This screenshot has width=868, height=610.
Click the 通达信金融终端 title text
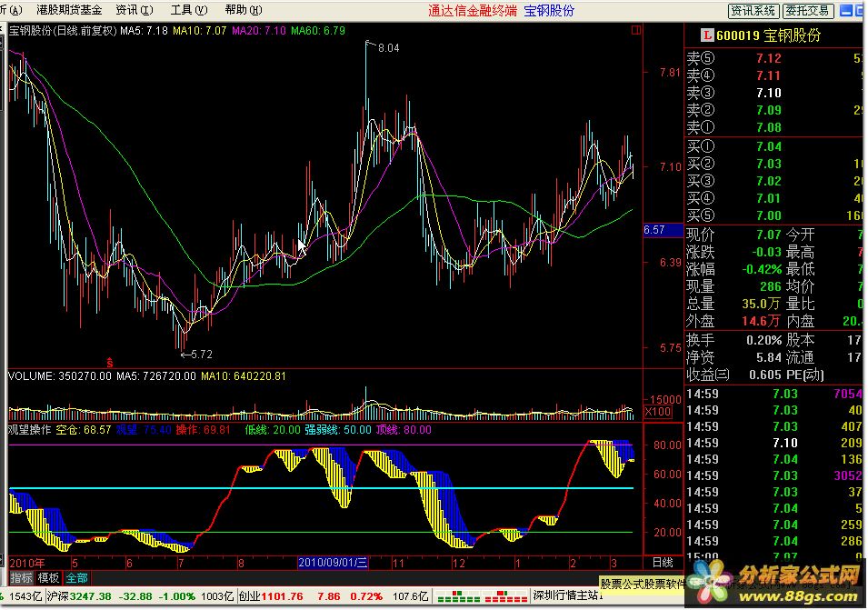click(473, 11)
